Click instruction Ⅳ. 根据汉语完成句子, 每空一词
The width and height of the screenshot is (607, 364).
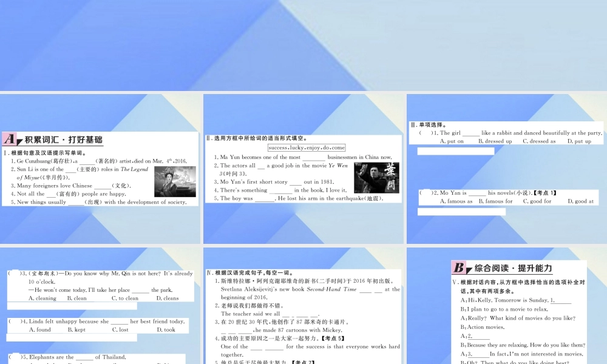[250, 273]
